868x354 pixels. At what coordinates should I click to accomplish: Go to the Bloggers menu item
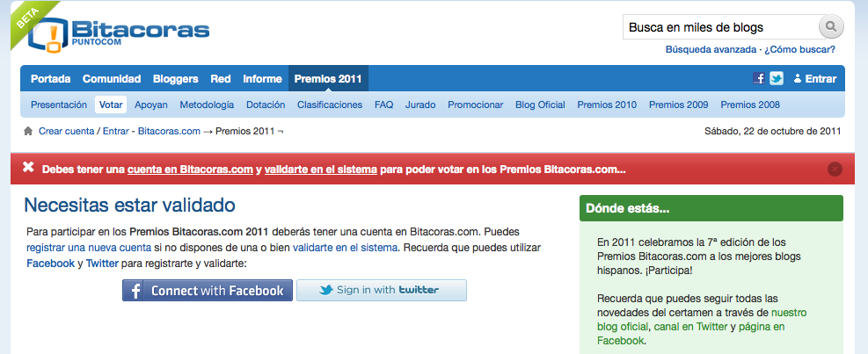pyautogui.click(x=175, y=78)
